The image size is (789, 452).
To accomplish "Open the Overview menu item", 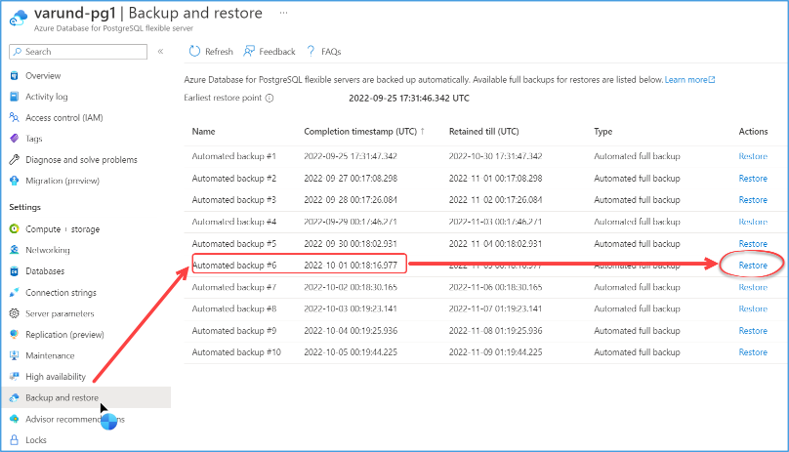I will click(x=43, y=76).
